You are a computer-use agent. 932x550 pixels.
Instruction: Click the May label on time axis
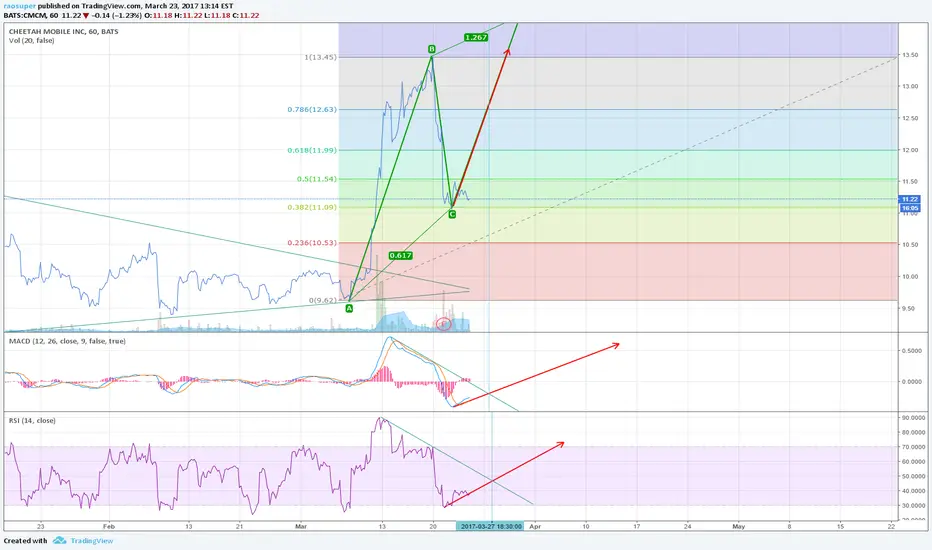coord(738,526)
